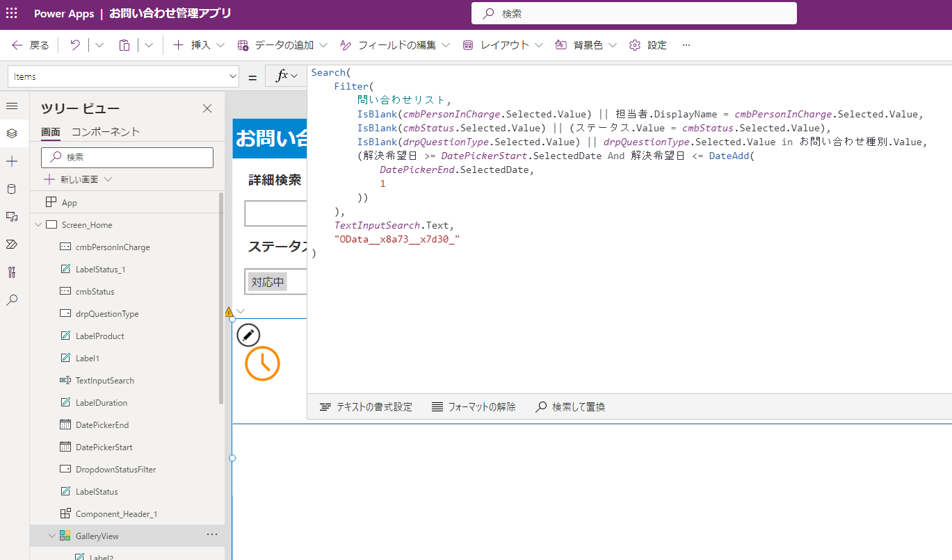Open the Media icon in left rail
Image resolution: width=952 pixels, height=560 pixels.
[12, 217]
